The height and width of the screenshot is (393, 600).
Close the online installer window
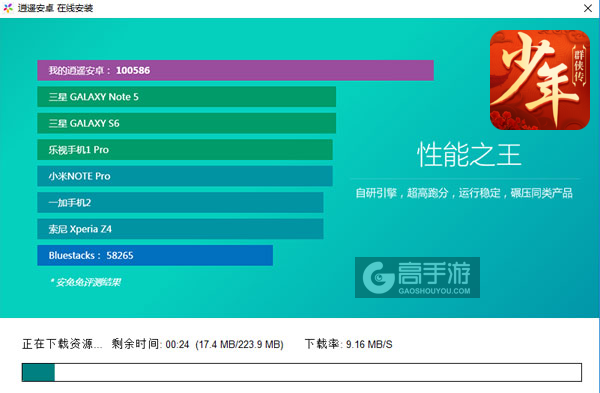point(588,8)
